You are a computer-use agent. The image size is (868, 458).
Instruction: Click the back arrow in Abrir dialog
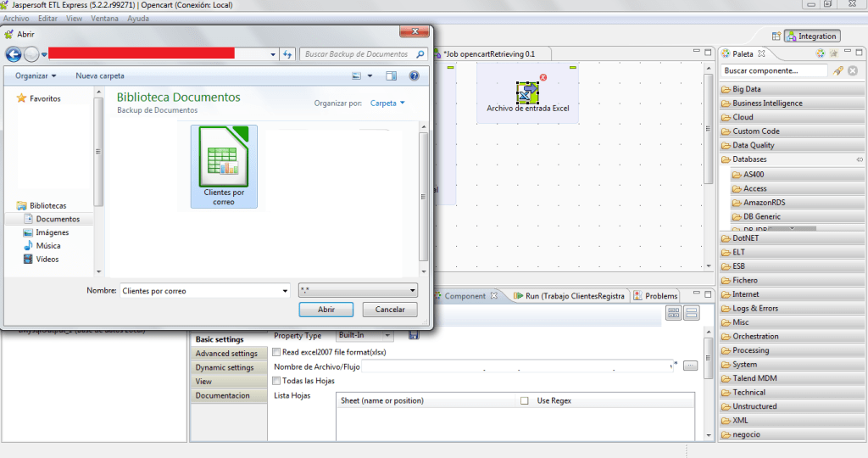[x=14, y=54]
